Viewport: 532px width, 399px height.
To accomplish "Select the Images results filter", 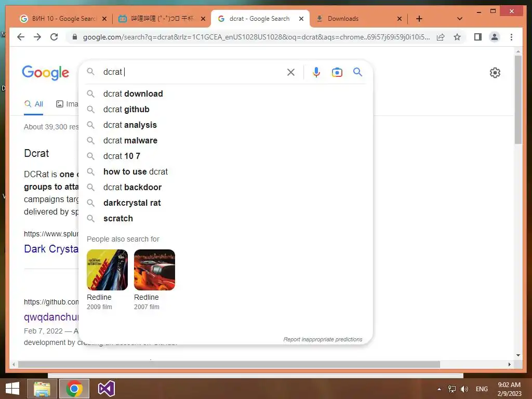I will (67, 104).
